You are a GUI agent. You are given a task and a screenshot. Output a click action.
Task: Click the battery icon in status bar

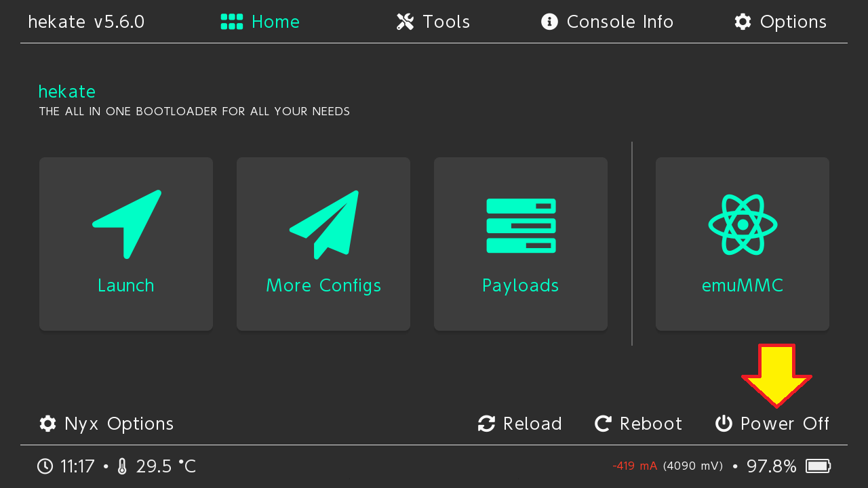pyautogui.click(x=818, y=466)
